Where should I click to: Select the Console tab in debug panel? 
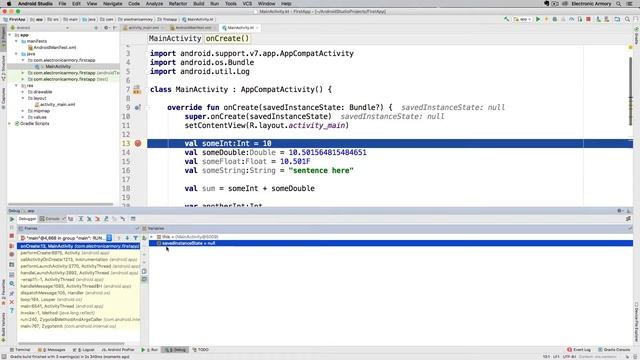pos(52,219)
